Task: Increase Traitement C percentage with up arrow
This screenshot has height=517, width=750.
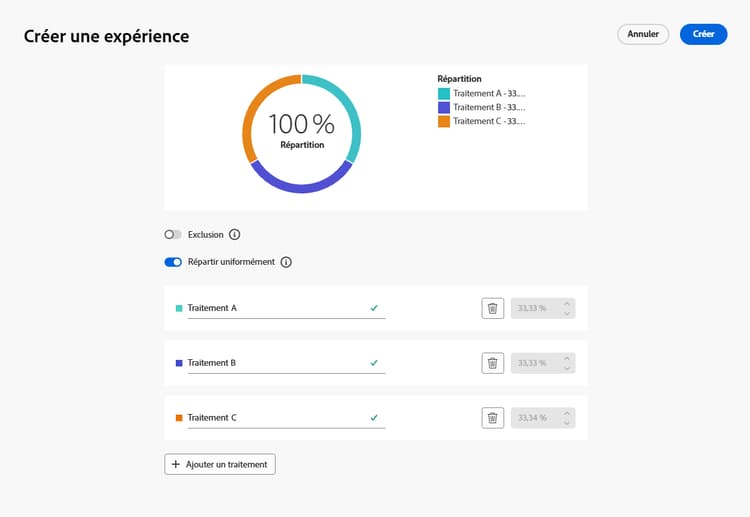Action: tap(567, 413)
